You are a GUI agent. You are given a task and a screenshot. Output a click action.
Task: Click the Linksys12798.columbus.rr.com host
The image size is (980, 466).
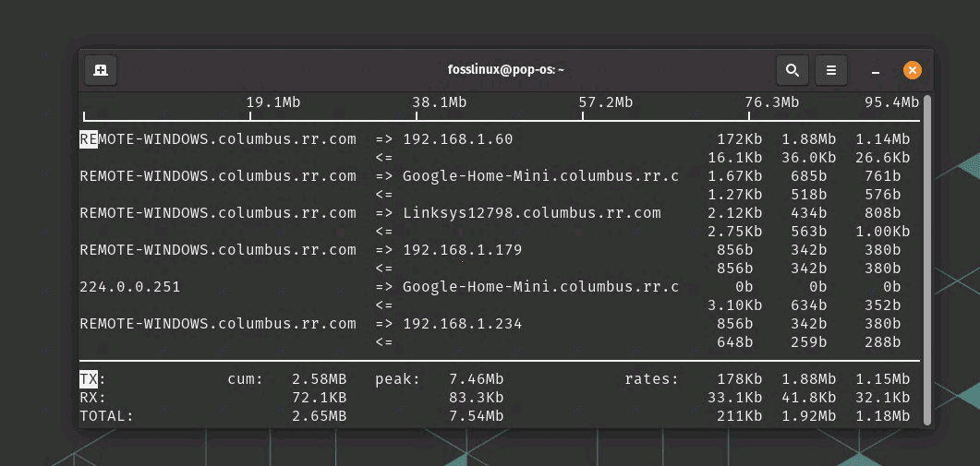[x=531, y=213]
